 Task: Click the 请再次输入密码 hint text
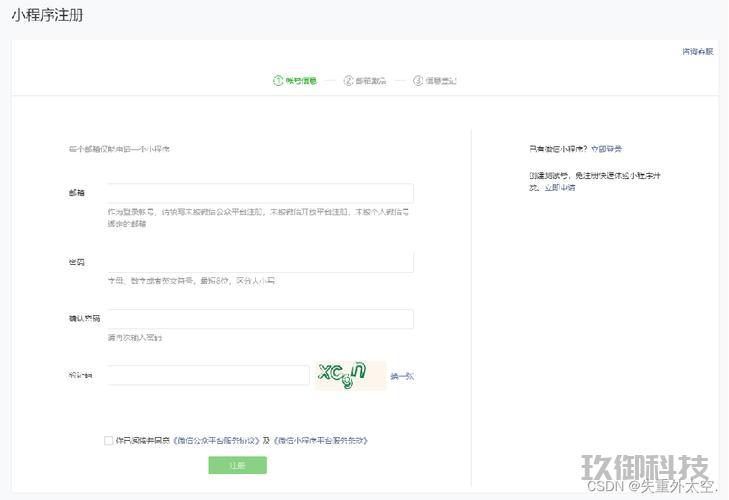pos(135,337)
